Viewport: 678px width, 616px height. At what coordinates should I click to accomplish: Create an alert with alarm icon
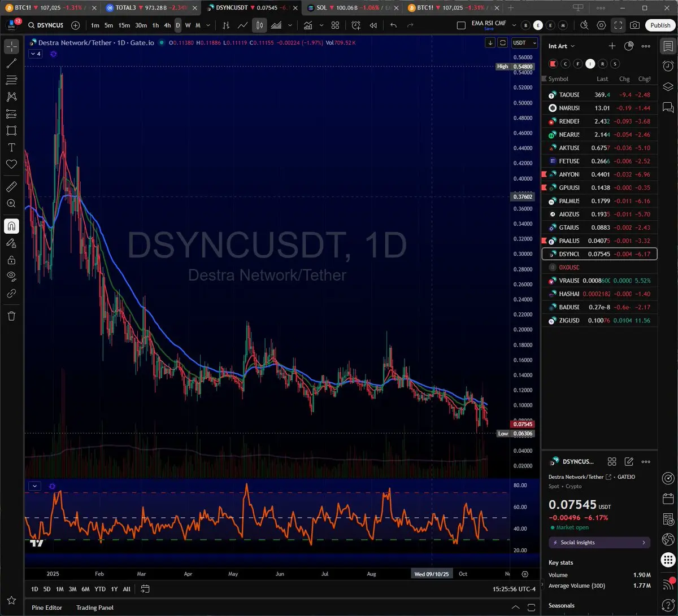click(x=356, y=25)
